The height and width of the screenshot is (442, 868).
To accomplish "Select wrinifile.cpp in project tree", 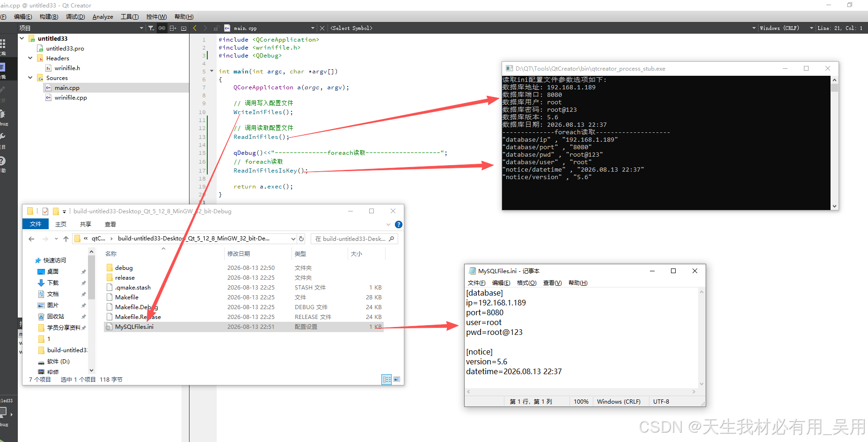I will click(71, 97).
